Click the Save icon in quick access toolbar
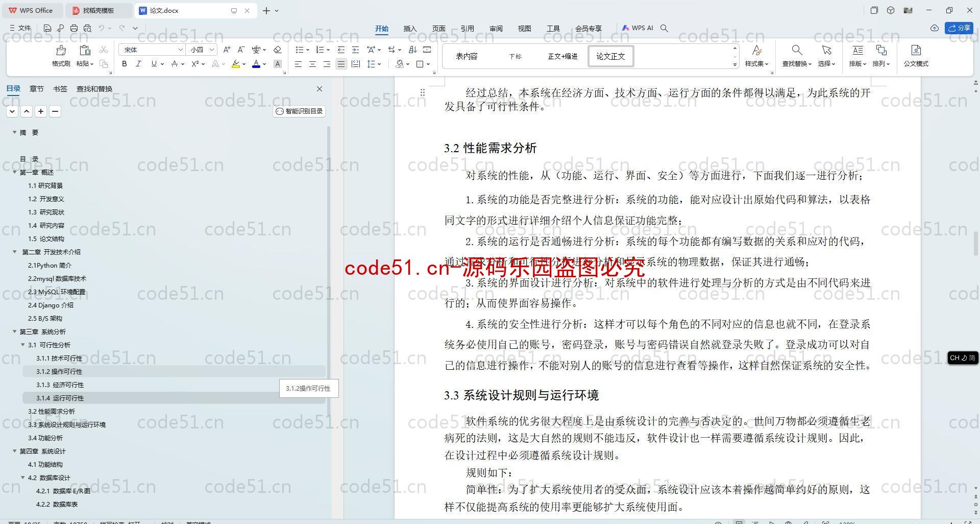The image size is (980, 524). [47, 28]
